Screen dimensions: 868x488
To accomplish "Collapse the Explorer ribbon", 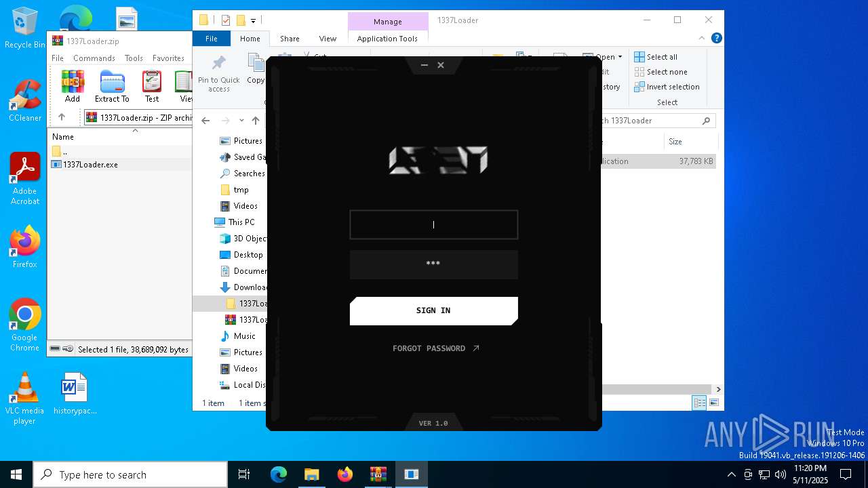I will coord(702,39).
